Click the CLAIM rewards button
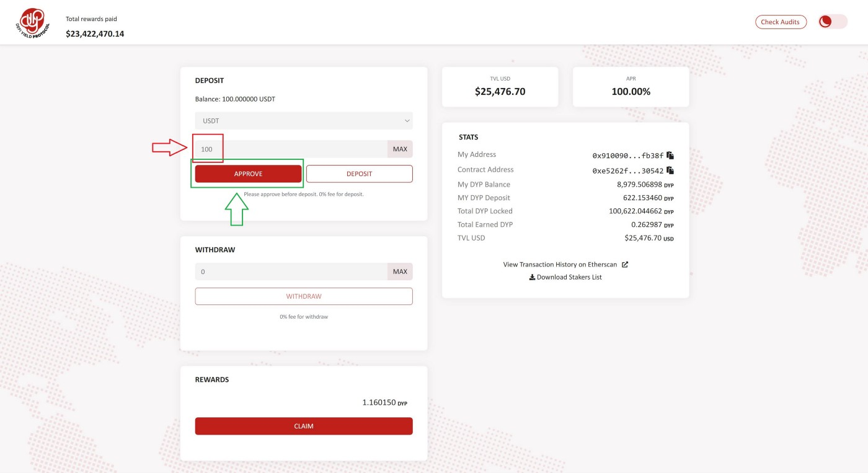The height and width of the screenshot is (473, 868). pos(304,426)
